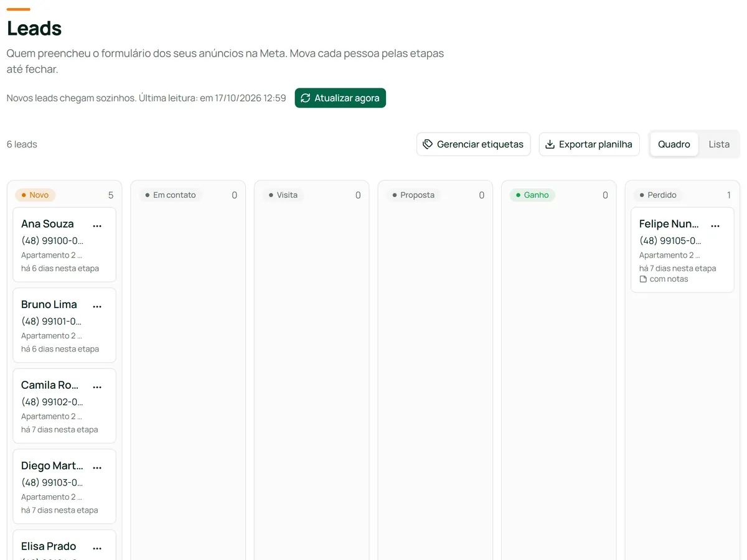Click phone number (48) 99103-0...
Viewport: 747px width, 560px height.
pos(52,483)
